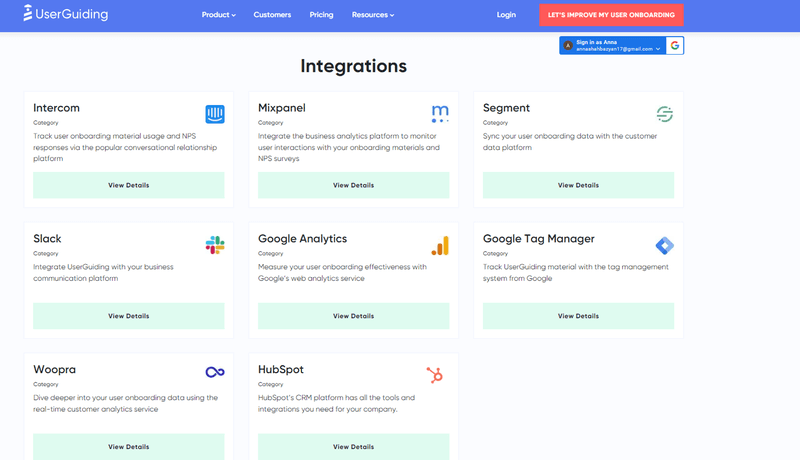Click Segment's customer data platform description
Viewport: 800px width, 460px height.
pos(570,142)
